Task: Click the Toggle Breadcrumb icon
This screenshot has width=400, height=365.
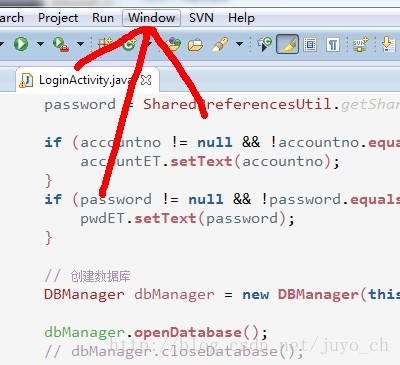Action: (265, 44)
